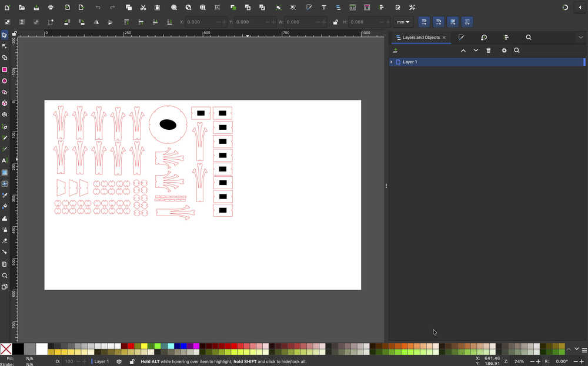The image size is (588, 366).
Task: Select the Rectangle tool
Action: tap(5, 70)
